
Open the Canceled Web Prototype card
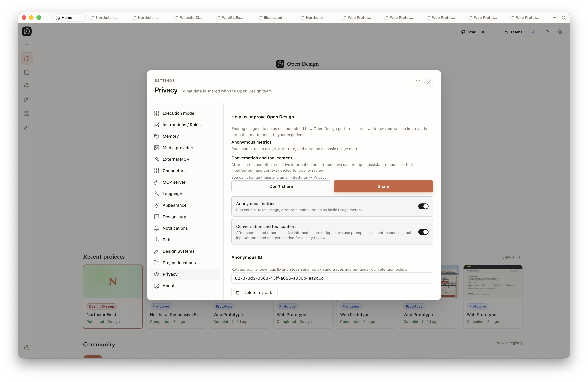click(493, 297)
